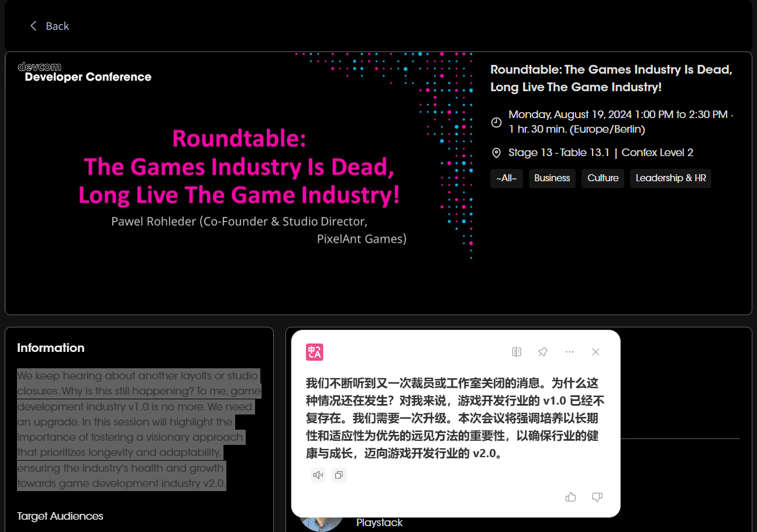The height and width of the screenshot is (532, 757).
Task: Pin the translation popup
Action: (x=543, y=352)
